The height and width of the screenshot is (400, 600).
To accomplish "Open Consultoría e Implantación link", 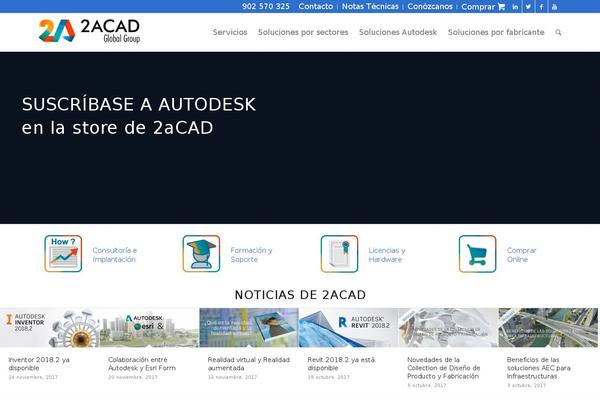I will click(x=114, y=255).
